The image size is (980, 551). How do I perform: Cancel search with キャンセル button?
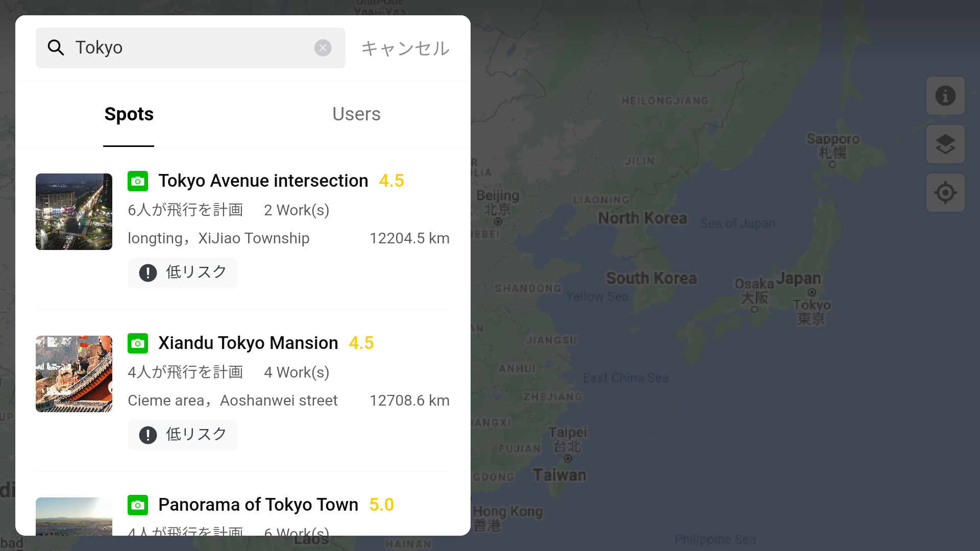(405, 48)
